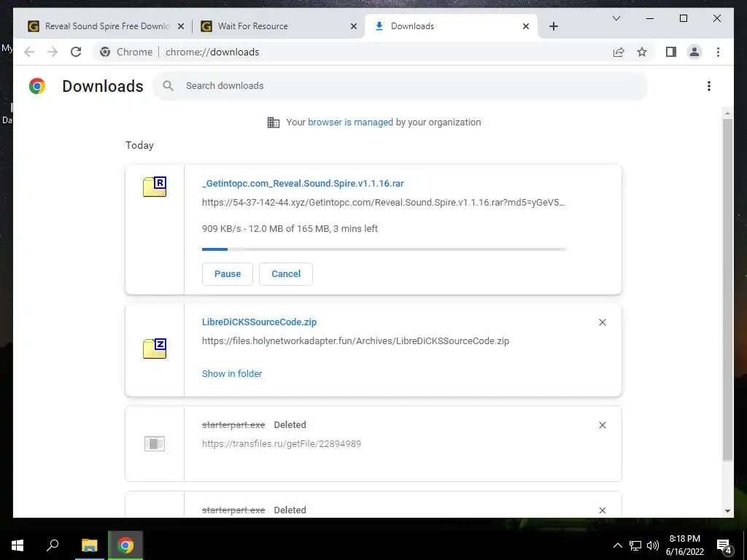747x560 pixels.
Task: Open the tab search dropdown arrow
Action: point(616,18)
